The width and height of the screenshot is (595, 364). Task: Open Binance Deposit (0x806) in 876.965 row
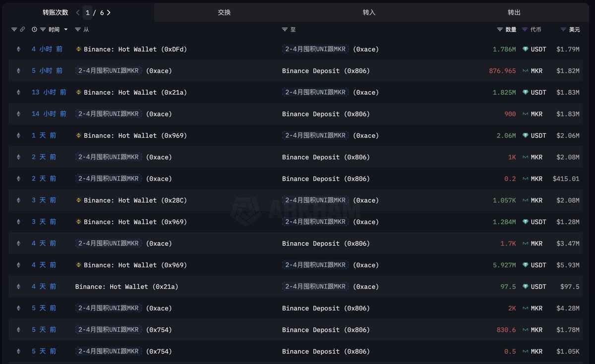326,71
